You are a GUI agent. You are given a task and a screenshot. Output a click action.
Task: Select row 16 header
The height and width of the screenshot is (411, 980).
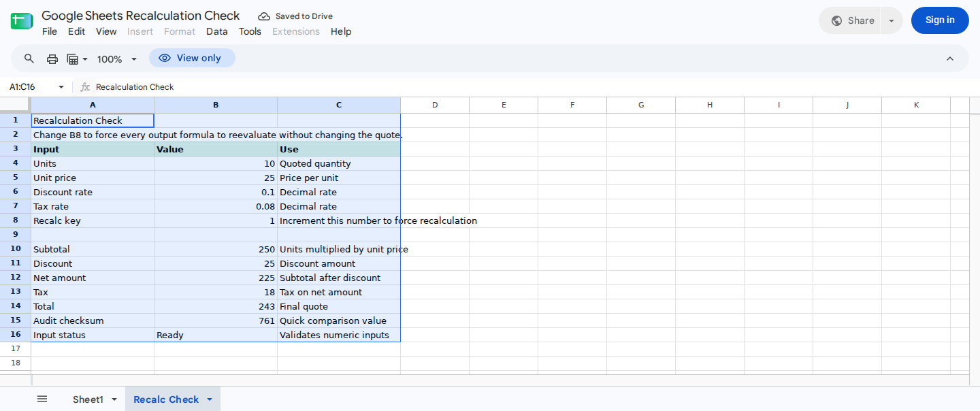point(15,335)
